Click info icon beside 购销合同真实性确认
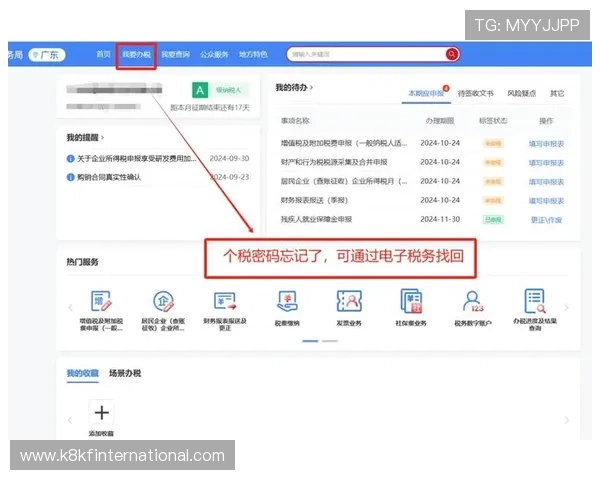600x480 pixels. click(x=70, y=177)
